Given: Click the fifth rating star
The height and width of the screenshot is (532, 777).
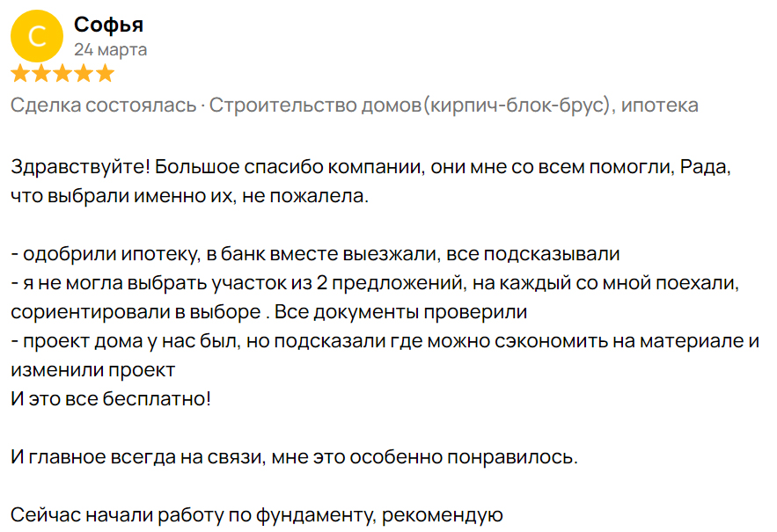Looking at the screenshot, I should point(105,73).
